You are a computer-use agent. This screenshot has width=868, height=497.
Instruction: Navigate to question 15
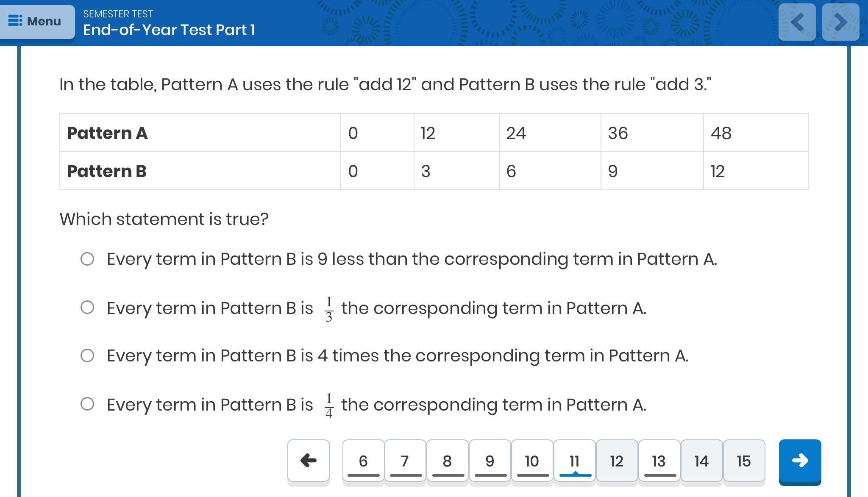coord(744,461)
